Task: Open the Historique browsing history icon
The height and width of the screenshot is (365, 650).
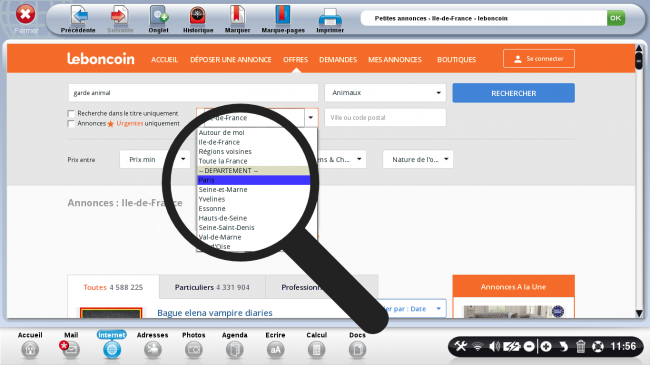Action: 198,16
